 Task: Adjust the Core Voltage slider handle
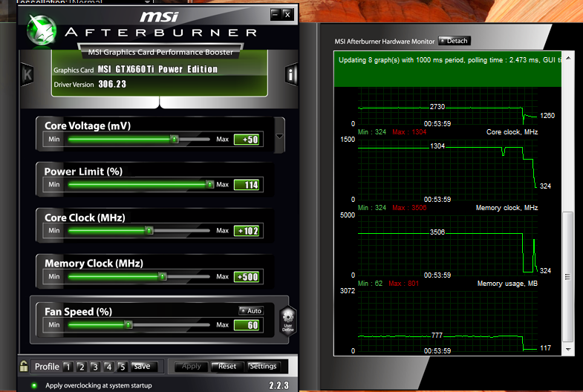click(x=174, y=139)
